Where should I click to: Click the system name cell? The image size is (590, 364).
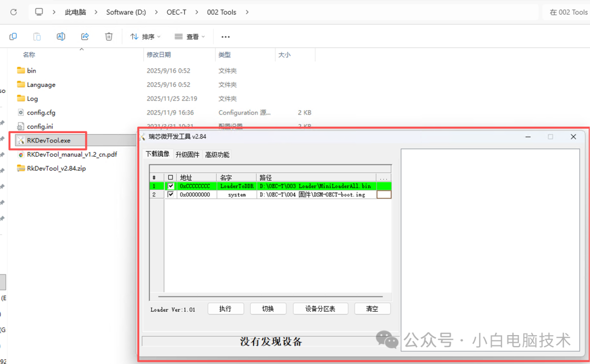(x=237, y=194)
